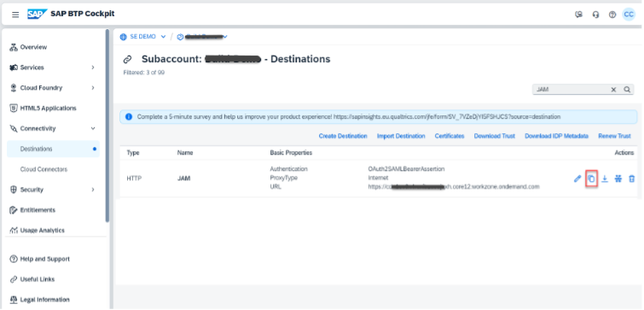
Task: Click the Security shield icon
Action: 13,190
